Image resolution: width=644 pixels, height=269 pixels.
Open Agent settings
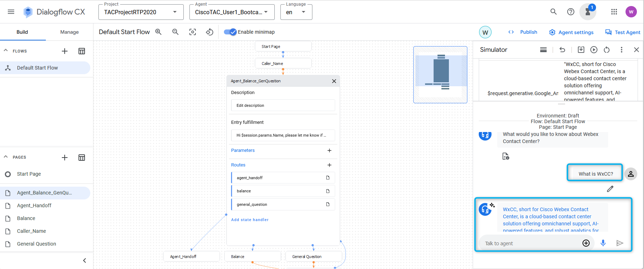[x=571, y=32]
